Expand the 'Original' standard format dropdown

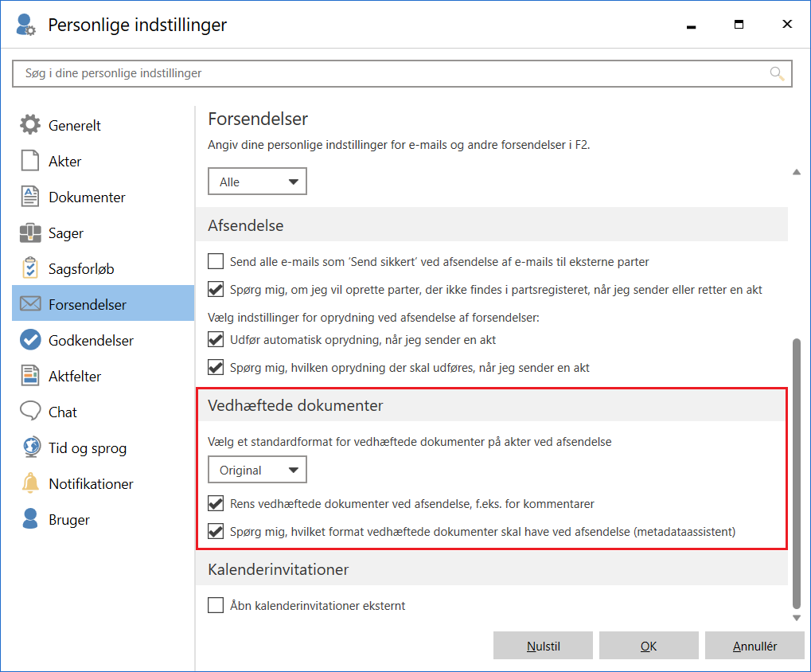(257, 470)
